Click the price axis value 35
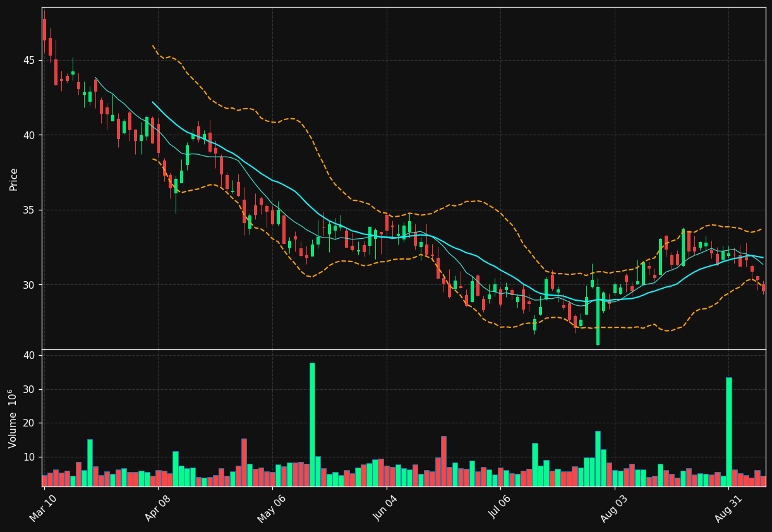Screen dimensions: 772x532 click(x=30, y=210)
